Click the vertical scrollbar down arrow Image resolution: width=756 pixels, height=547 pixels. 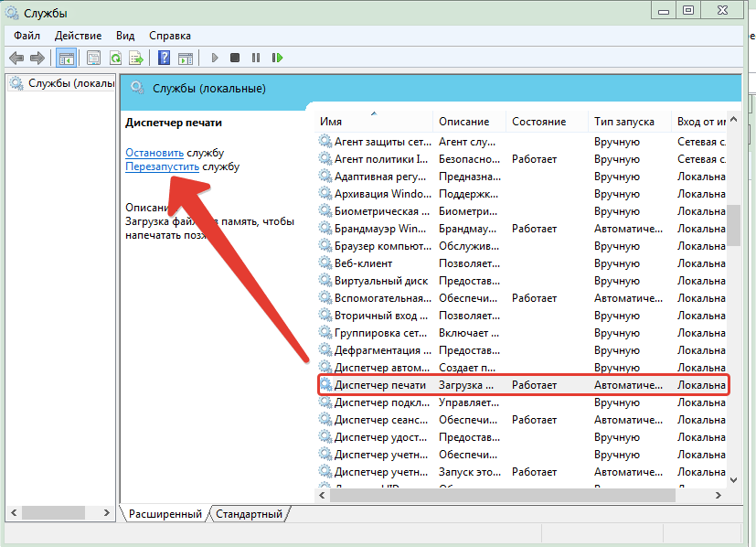734,480
